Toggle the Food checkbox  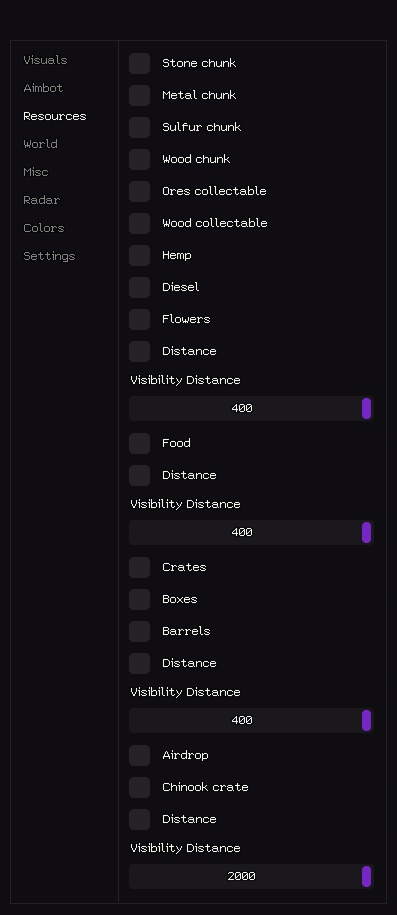(140, 443)
